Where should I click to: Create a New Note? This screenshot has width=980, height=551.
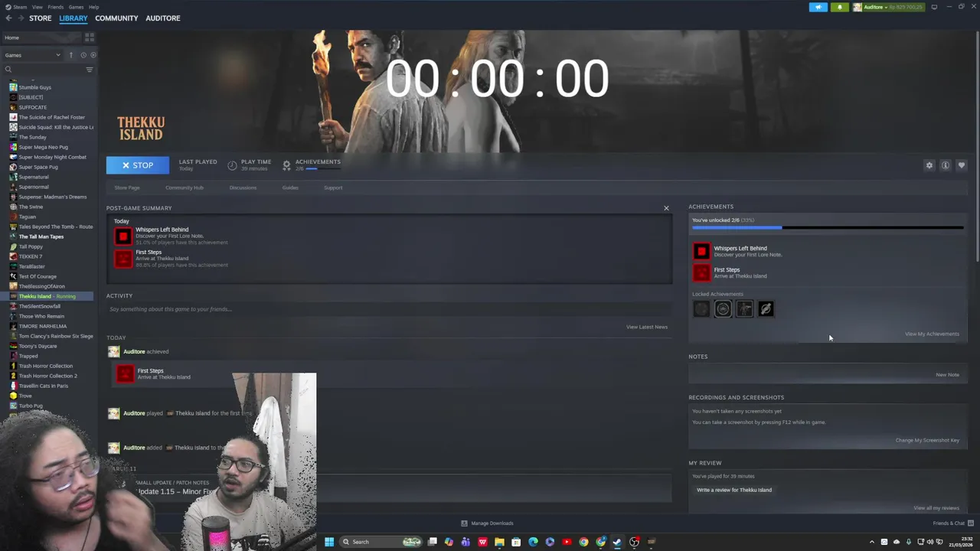[947, 375]
